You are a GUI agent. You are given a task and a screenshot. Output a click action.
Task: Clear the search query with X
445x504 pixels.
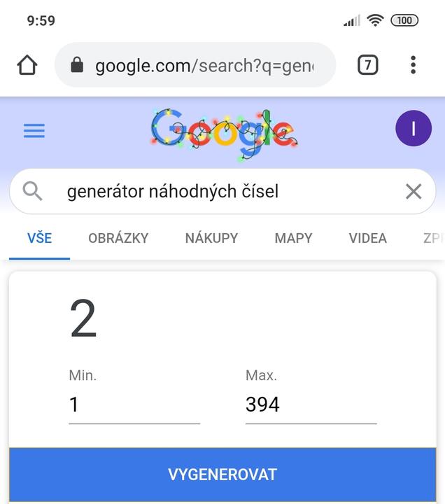point(414,191)
